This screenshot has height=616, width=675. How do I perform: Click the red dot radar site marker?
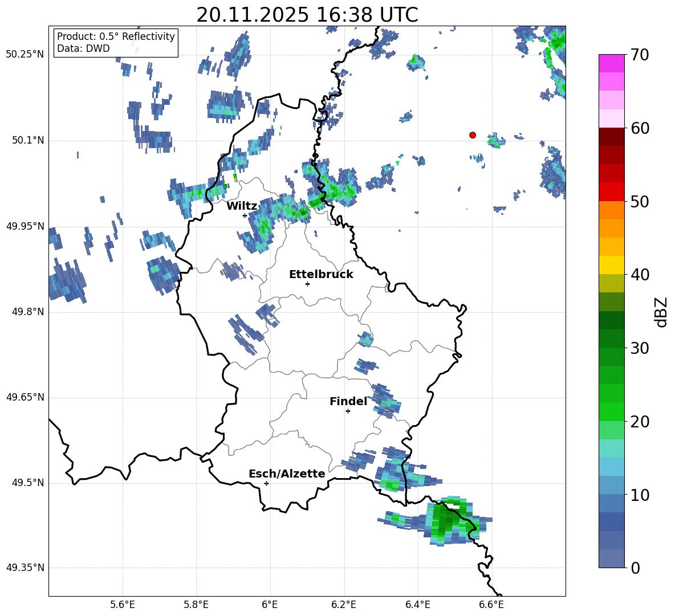pyautogui.click(x=472, y=135)
